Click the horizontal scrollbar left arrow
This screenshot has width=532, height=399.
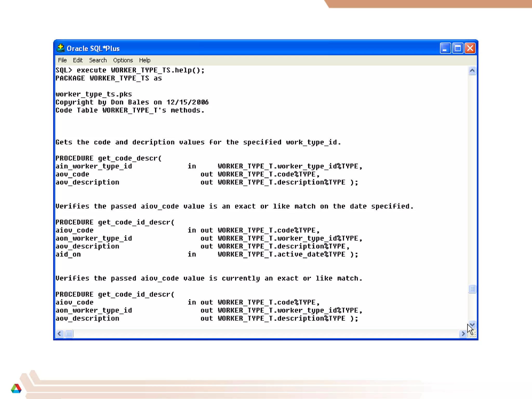(59, 334)
